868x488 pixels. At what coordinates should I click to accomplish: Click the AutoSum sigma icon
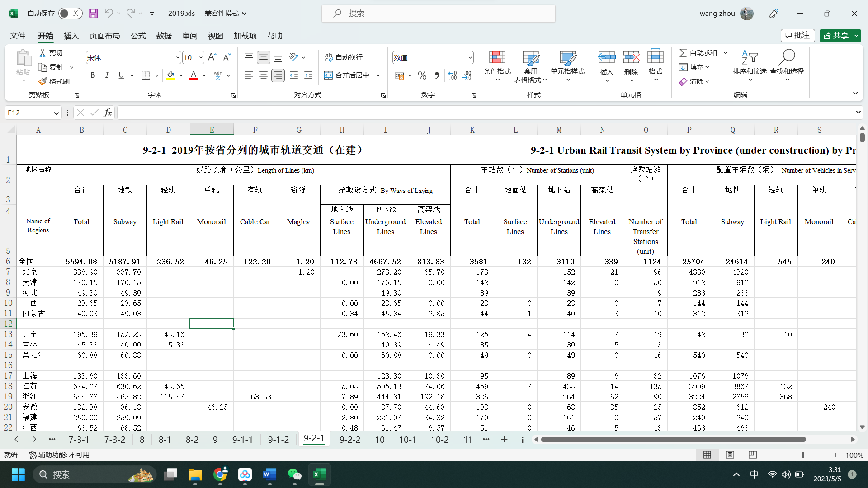click(x=683, y=53)
